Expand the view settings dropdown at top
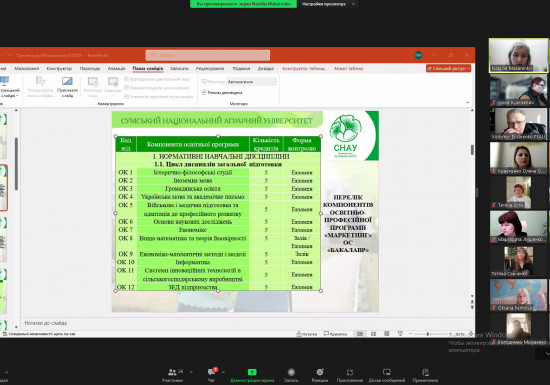The width and height of the screenshot is (550, 385). coord(327,4)
